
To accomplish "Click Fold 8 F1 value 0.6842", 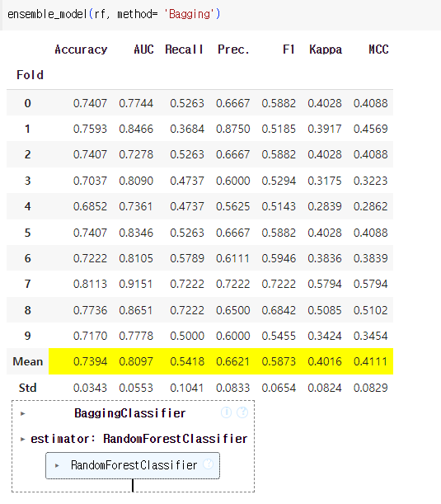I will point(279,310).
